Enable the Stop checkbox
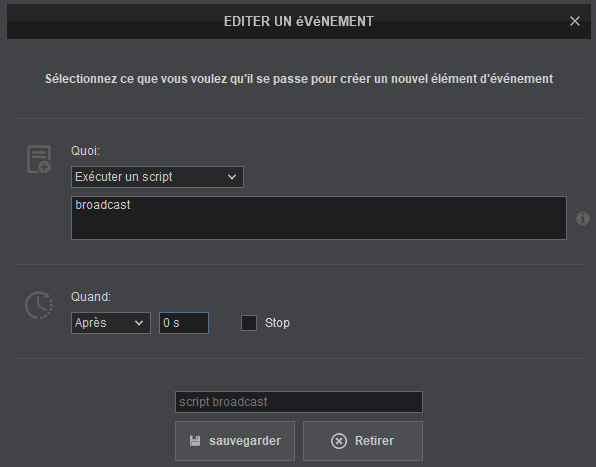Screen dimensions: 596x467 click(249, 323)
